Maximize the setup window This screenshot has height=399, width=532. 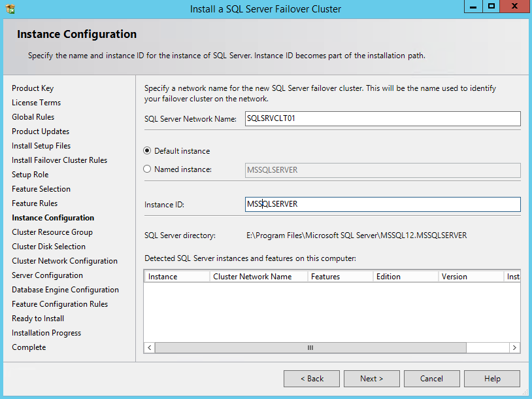(491, 7)
